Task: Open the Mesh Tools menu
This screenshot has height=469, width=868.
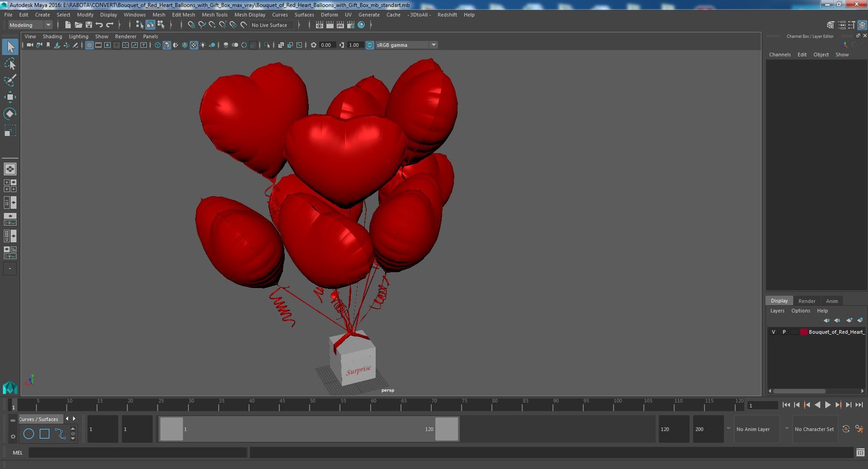Action: (214, 14)
